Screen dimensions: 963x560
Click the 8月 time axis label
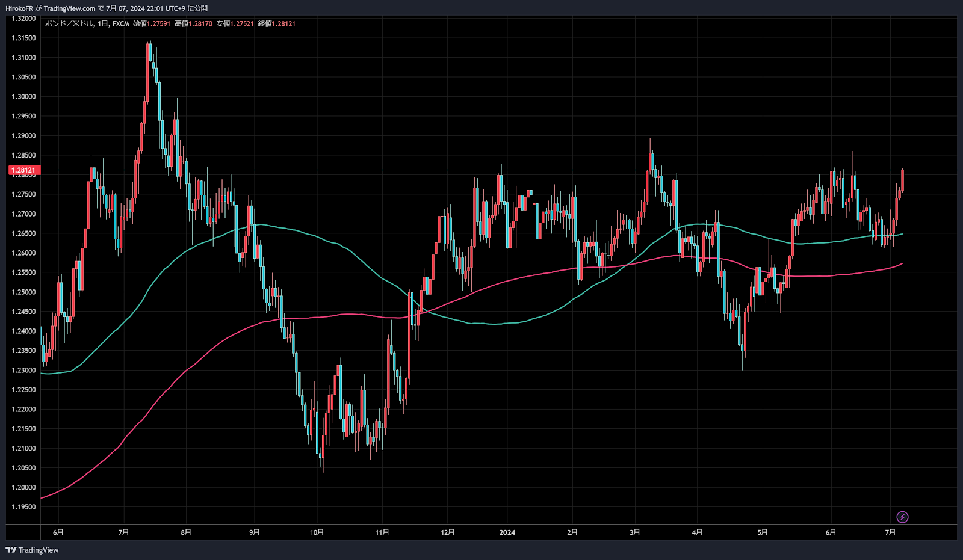[x=186, y=532]
